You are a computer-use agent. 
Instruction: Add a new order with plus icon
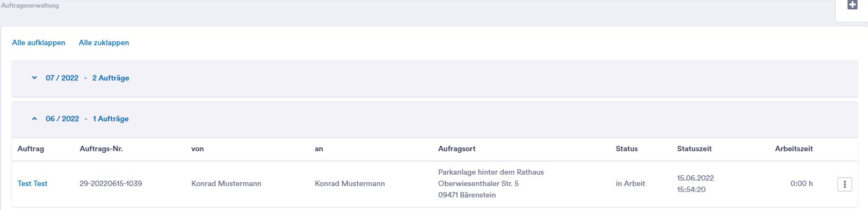click(852, 5)
